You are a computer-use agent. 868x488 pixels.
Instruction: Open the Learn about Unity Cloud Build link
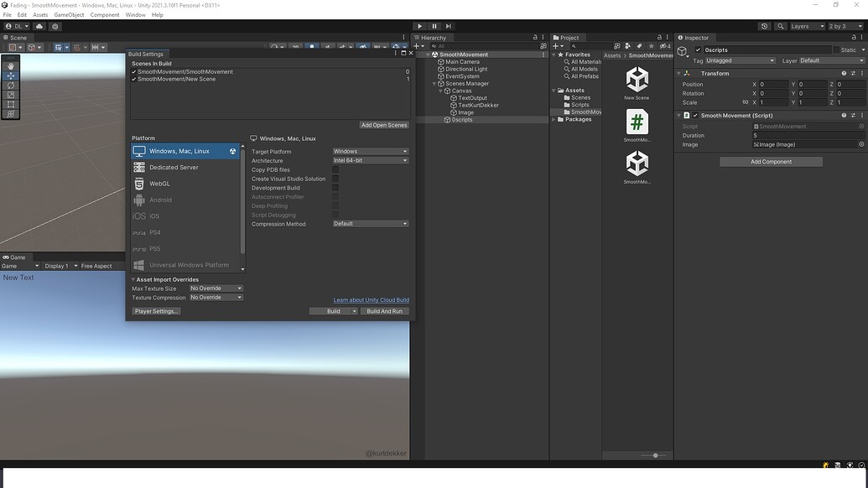coord(372,299)
